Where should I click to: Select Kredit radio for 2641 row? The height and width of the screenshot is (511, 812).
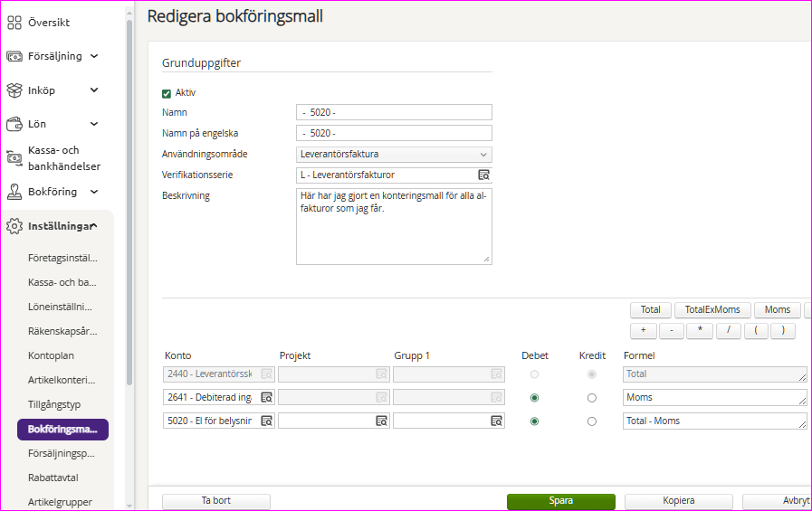click(592, 398)
